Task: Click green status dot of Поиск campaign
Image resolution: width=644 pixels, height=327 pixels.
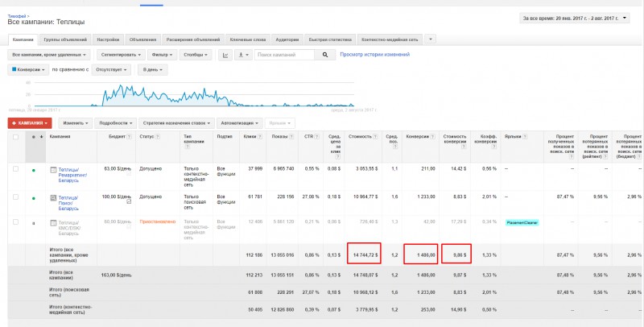Action: coord(34,198)
